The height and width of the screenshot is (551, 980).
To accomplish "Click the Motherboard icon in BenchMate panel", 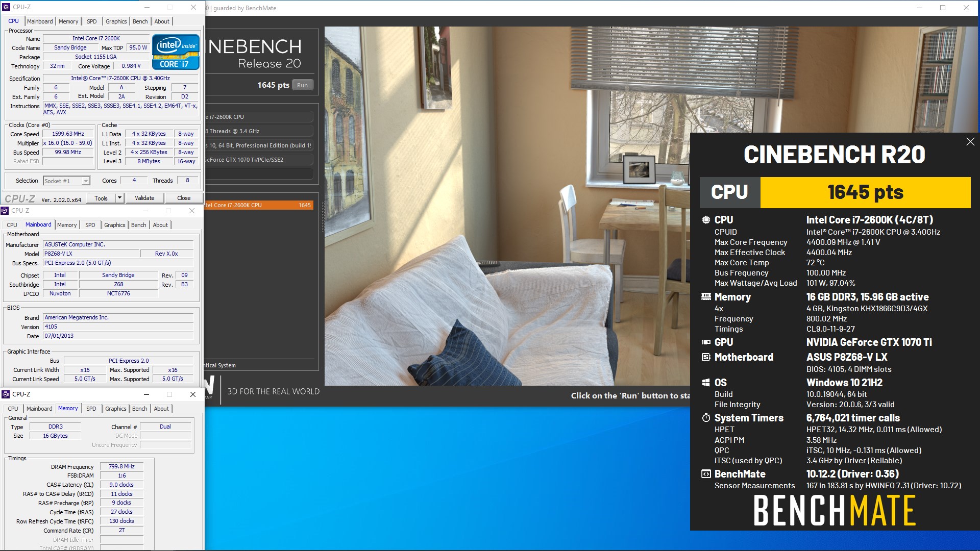I will click(706, 357).
